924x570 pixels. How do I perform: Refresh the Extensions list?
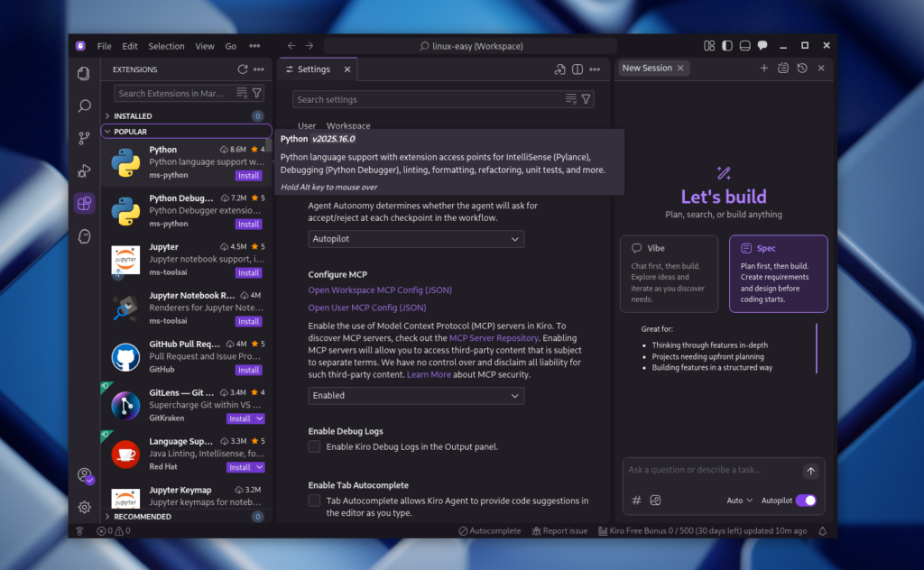pos(242,69)
